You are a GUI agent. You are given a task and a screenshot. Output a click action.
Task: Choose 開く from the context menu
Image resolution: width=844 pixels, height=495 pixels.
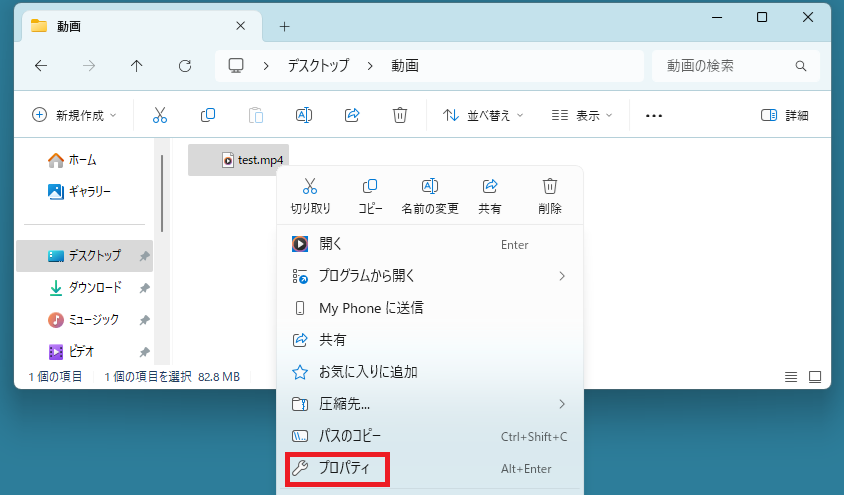point(430,244)
